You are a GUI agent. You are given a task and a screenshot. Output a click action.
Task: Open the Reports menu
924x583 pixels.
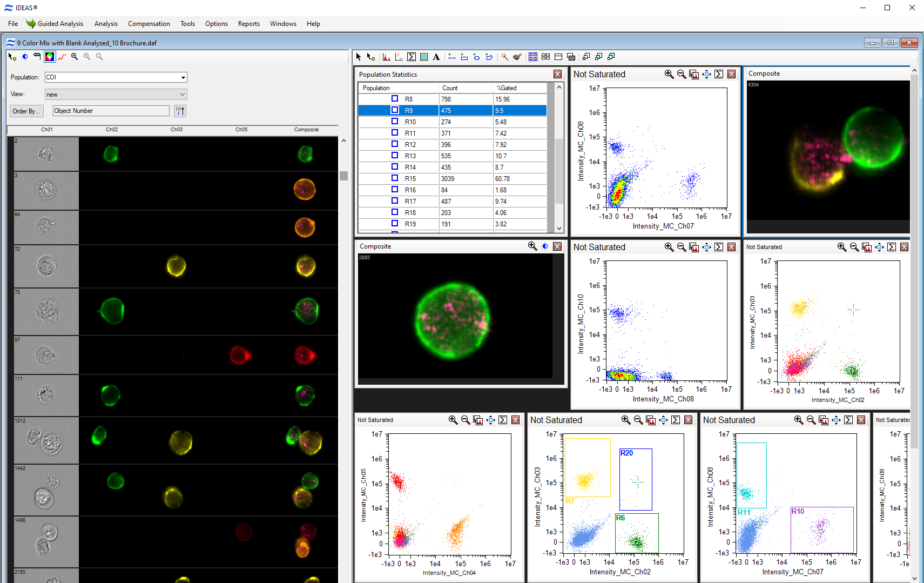click(x=249, y=24)
